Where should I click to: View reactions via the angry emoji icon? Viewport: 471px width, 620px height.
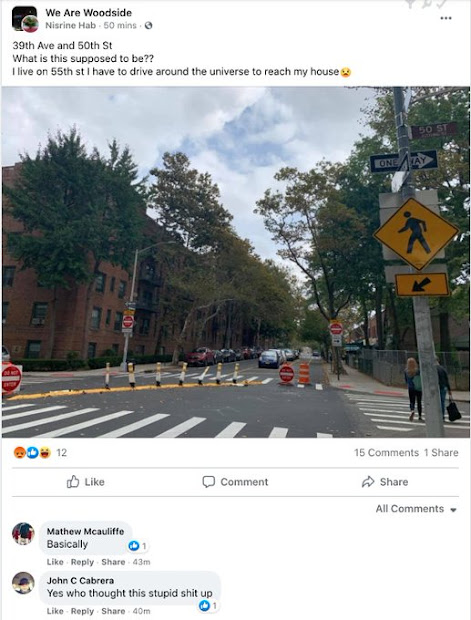tap(19, 452)
